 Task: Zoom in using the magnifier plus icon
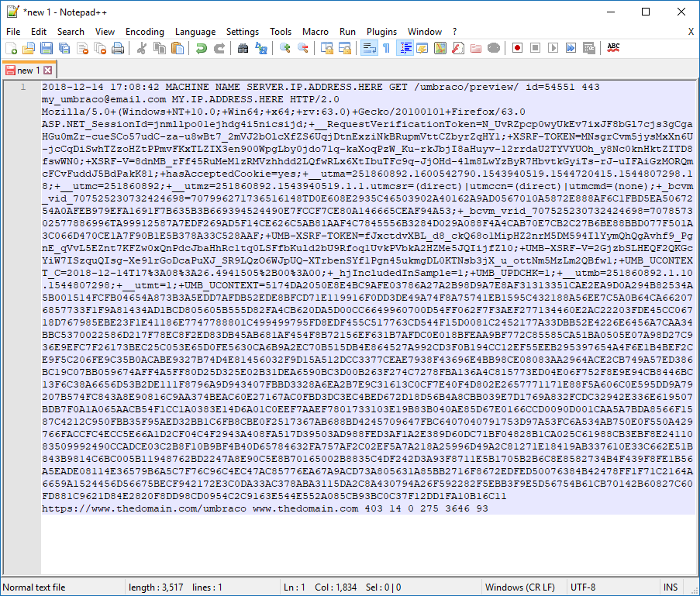point(284,48)
